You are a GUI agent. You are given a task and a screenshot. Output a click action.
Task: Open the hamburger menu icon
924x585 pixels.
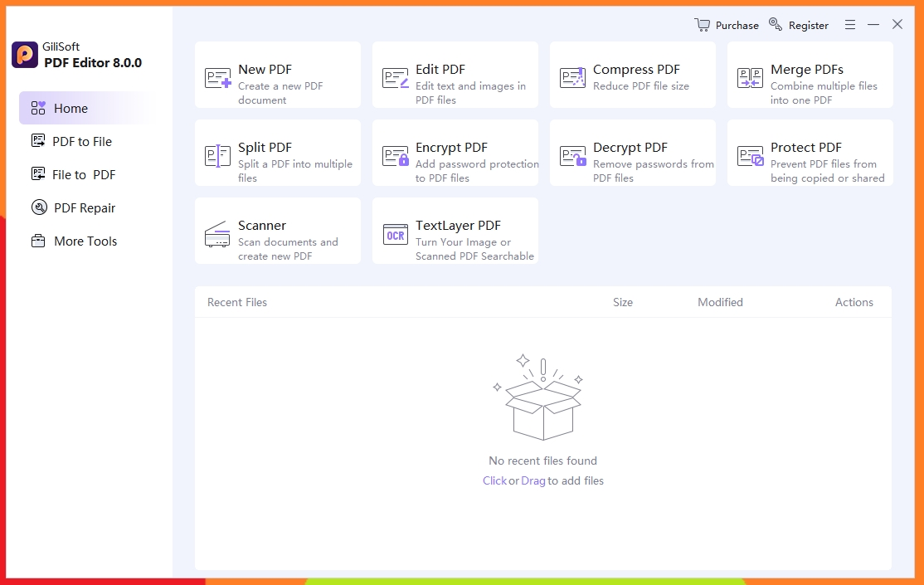(x=849, y=25)
